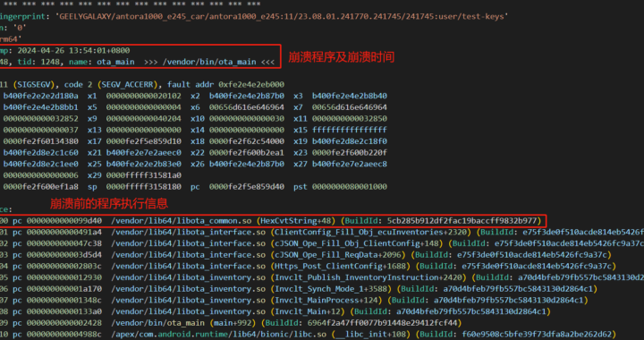Click pc register value 0000fe2f5e859d40
Screen dimensions: 644x340
click(247, 187)
